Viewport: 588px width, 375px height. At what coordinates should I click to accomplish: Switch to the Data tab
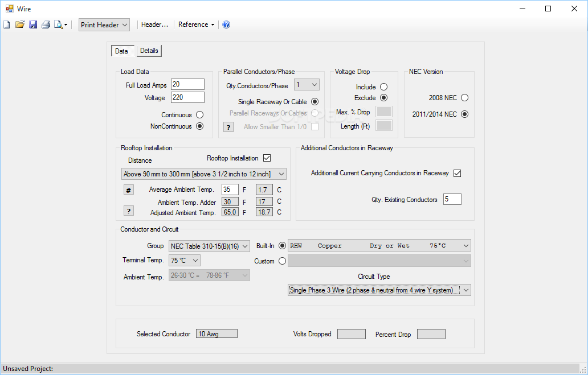121,51
